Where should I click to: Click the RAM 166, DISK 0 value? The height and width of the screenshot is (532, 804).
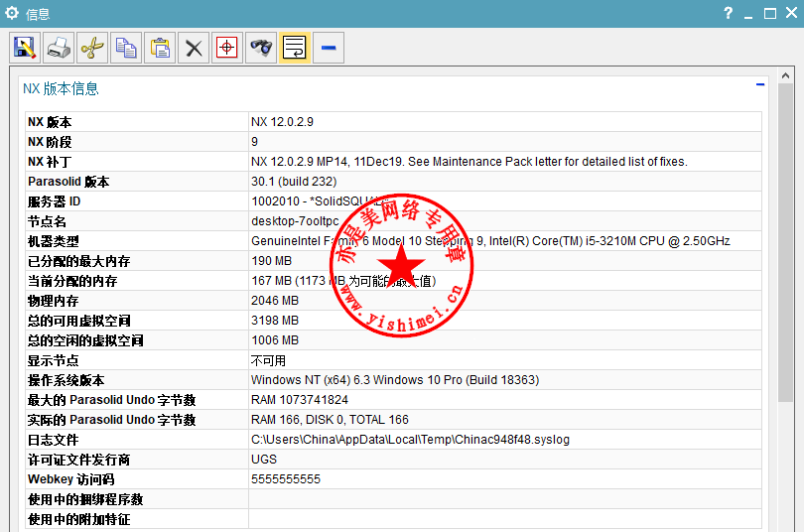330,420
